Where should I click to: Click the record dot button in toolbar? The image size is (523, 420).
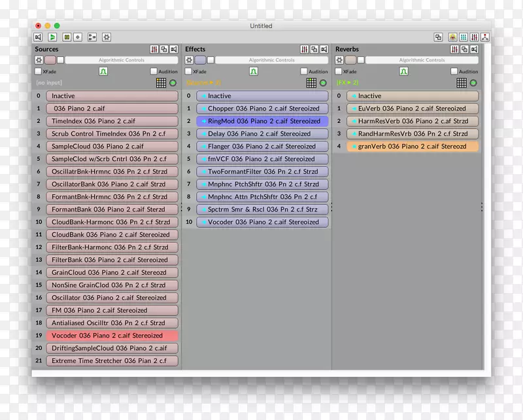coord(78,37)
